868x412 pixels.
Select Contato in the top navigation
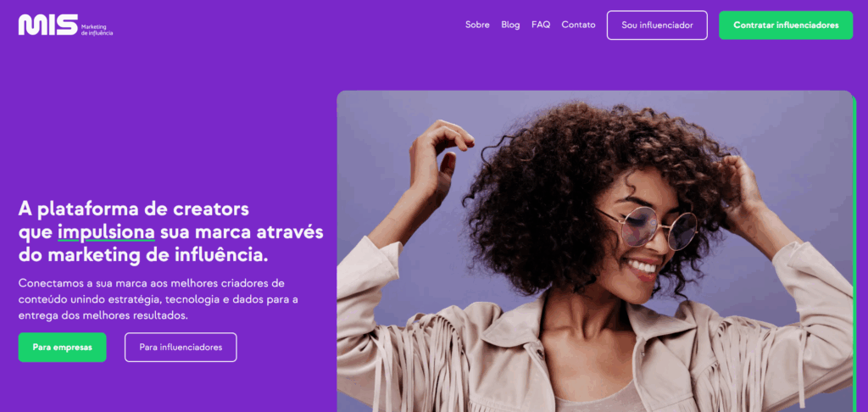click(x=578, y=25)
